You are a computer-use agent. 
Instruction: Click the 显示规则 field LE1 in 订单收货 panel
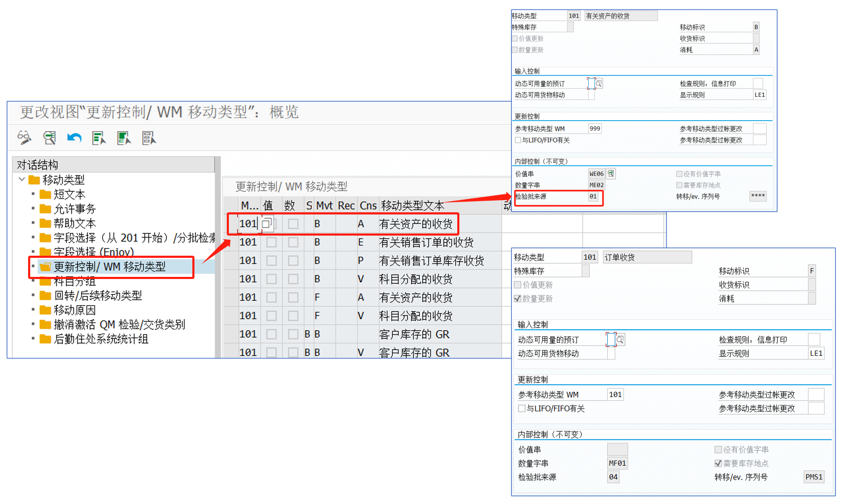tap(816, 353)
